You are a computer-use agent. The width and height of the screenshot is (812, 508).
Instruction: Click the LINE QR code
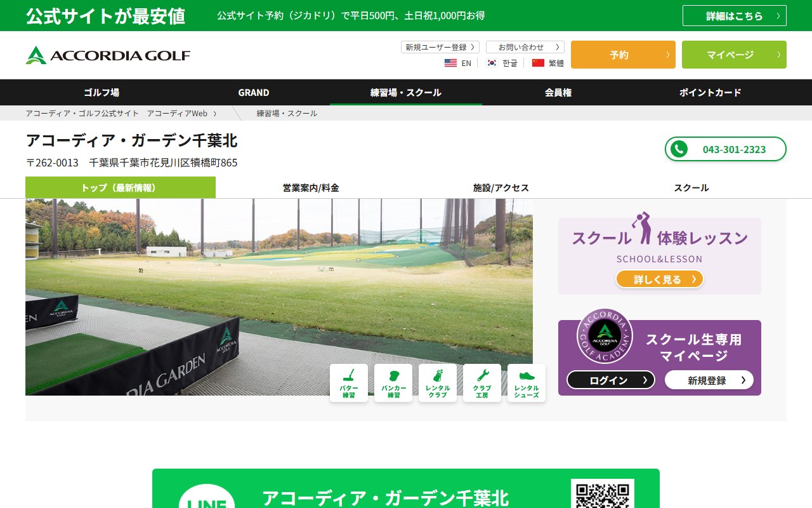[603, 493]
